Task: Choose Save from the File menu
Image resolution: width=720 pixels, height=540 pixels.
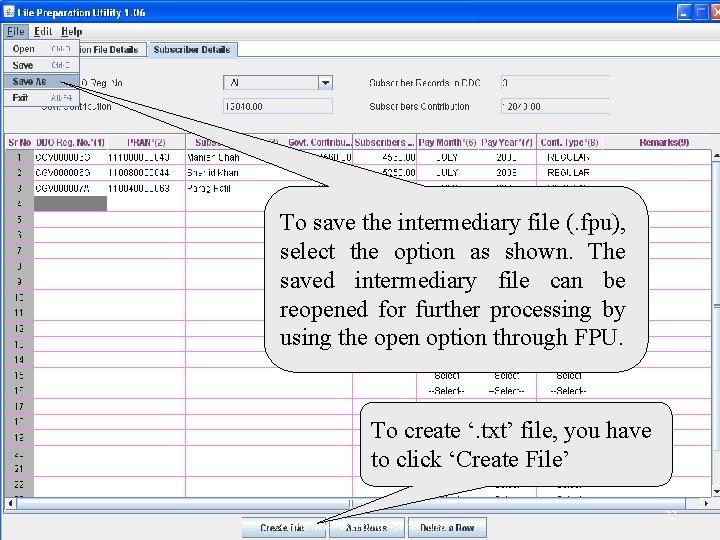Action: point(41,65)
